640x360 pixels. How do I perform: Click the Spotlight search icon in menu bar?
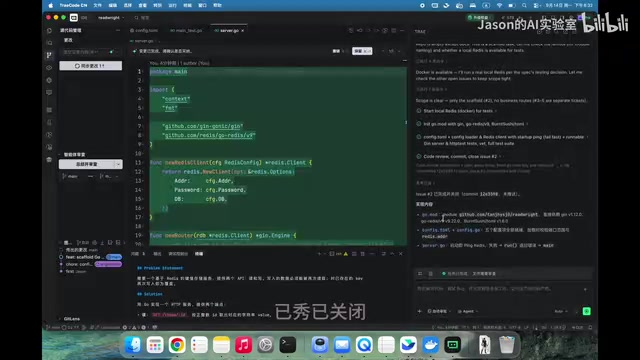[x=524, y=5]
